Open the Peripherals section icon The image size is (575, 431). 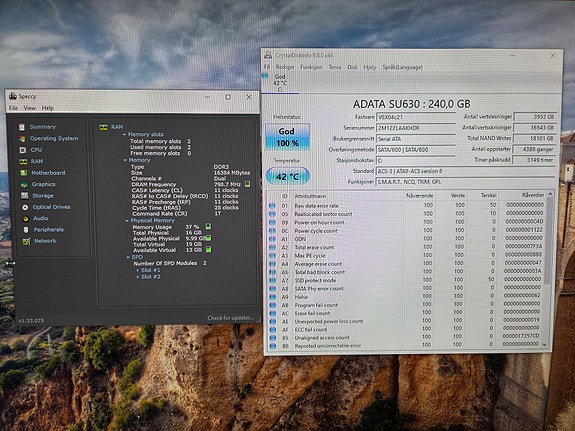point(26,230)
